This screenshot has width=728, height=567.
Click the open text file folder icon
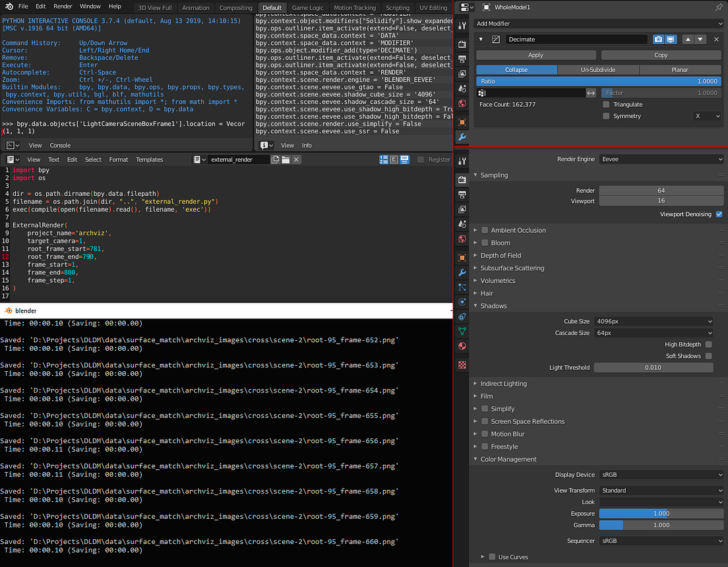pyautogui.click(x=286, y=160)
